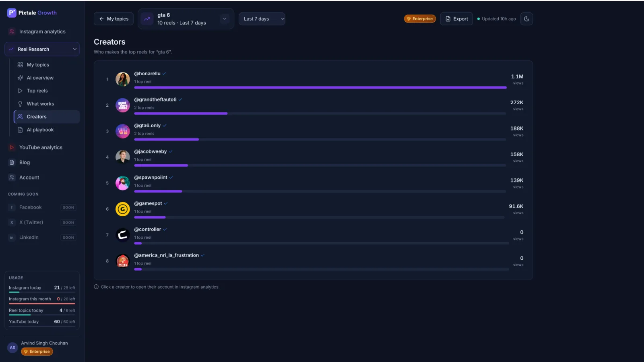Click the X (Twitter) coming soon item
The width and height of the screenshot is (644, 362).
point(42,222)
